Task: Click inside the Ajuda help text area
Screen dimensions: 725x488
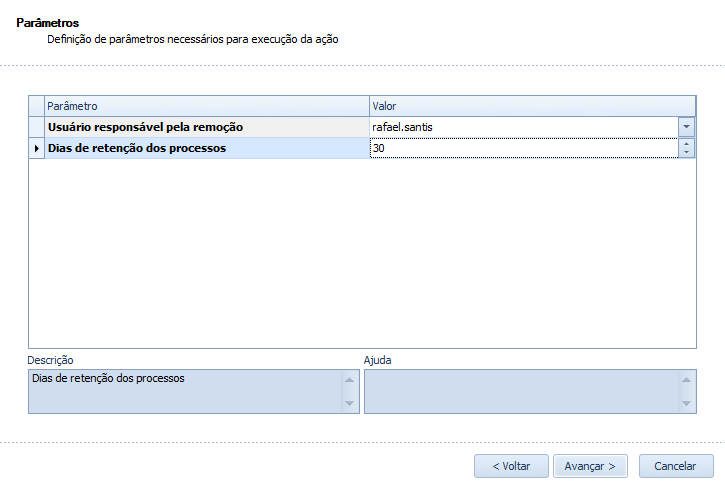Action: [x=522, y=391]
